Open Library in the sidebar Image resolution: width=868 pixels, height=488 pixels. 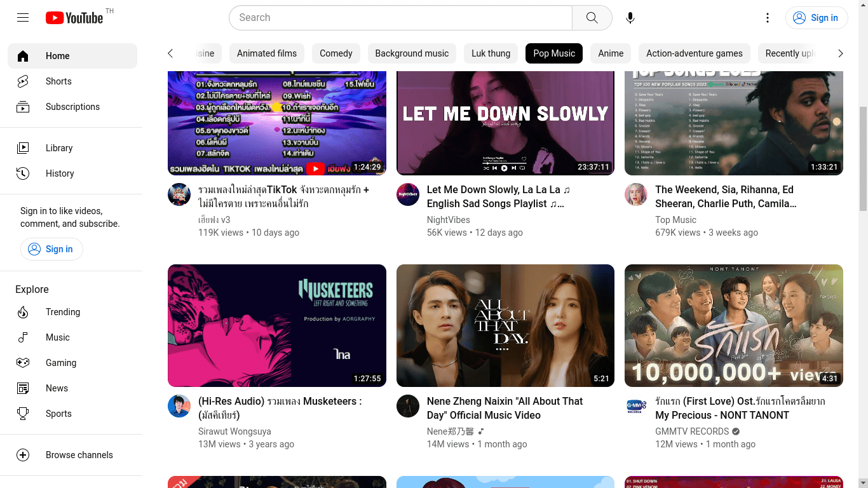[72, 148]
